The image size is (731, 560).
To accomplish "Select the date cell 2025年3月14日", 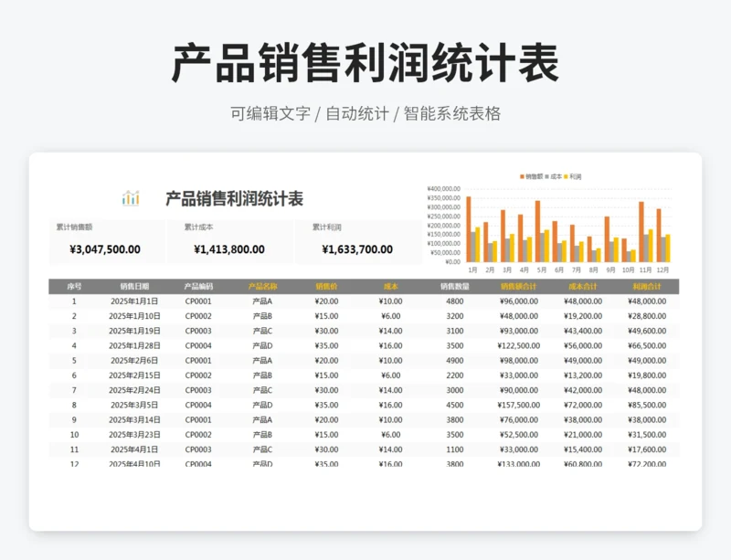I will tap(134, 420).
